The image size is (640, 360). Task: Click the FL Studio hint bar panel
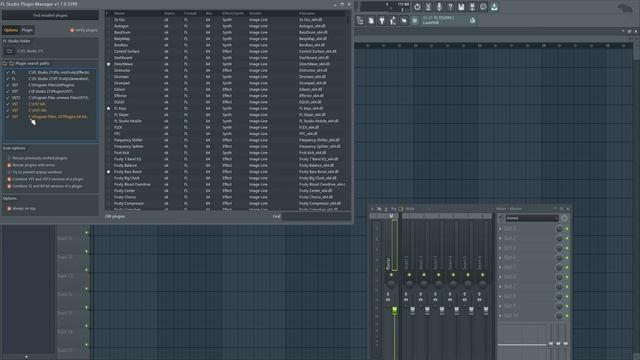coord(444,20)
